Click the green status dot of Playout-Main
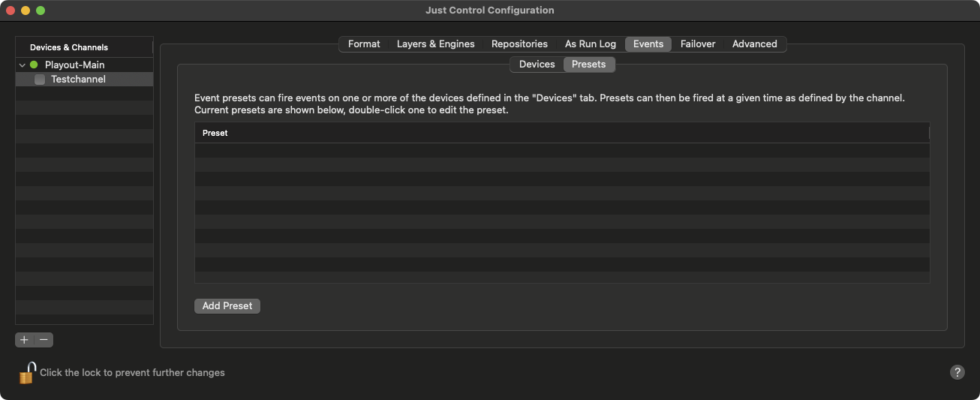Screen dimensions: 980x400 [34, 65]
